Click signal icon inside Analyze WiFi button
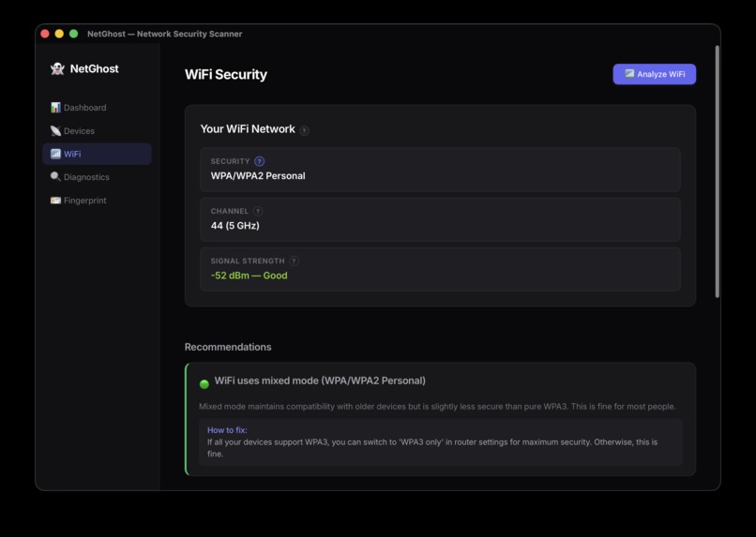The height and width of the screenshot is (537, 756). (629, 74)
